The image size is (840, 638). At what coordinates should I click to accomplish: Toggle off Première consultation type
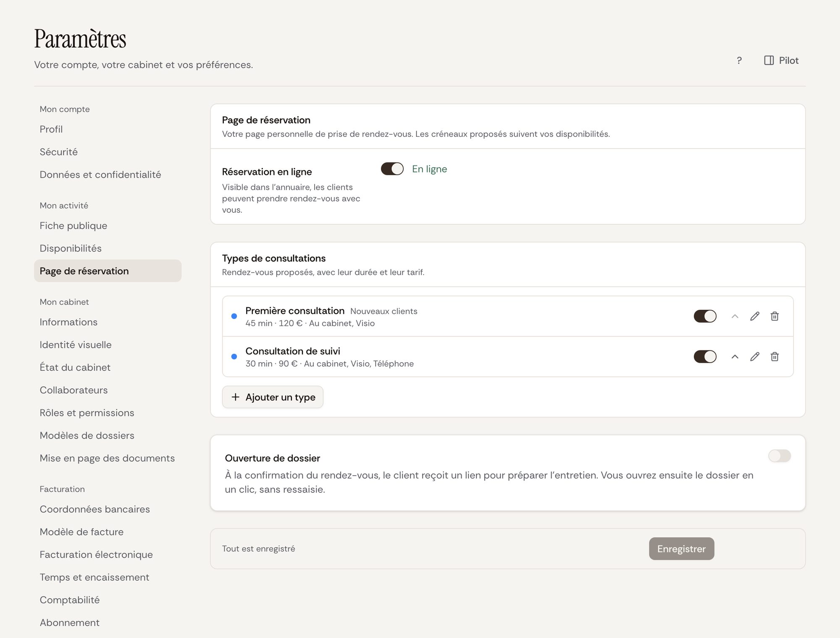705,316
